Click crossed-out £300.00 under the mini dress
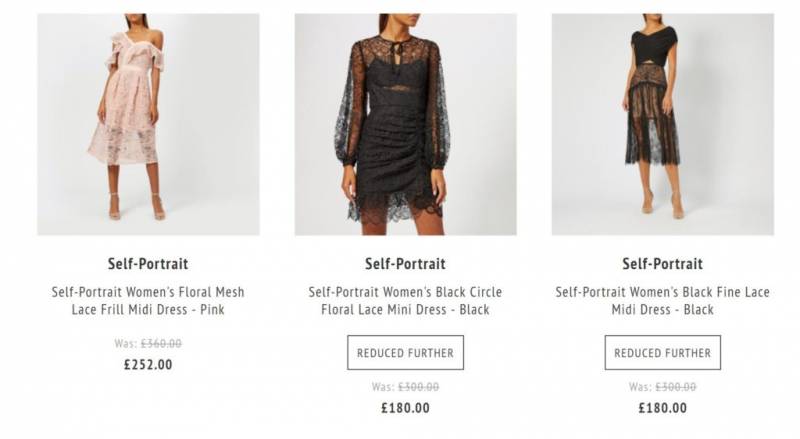 (x=418, y=387)
